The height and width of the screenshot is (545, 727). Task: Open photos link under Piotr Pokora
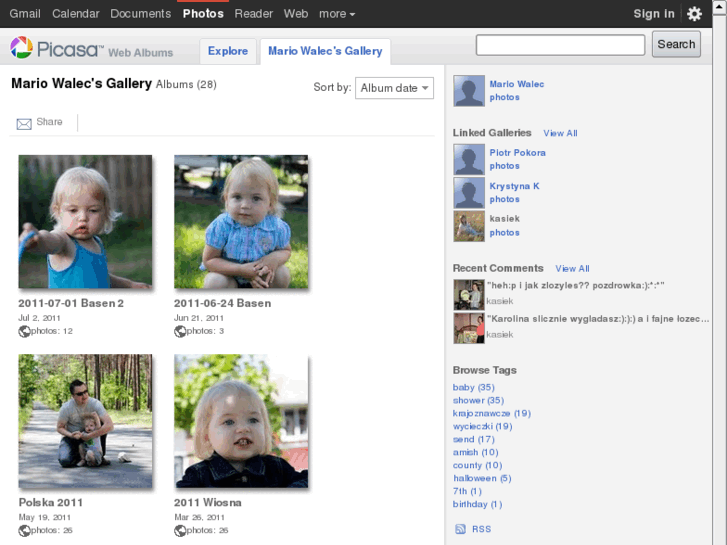click(504, 166)
